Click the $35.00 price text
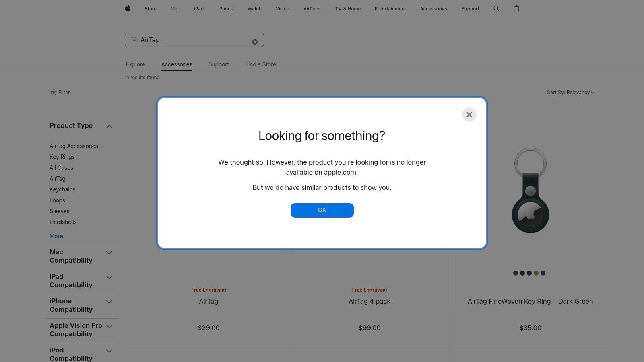Viewport: 644px width, 362px height. 530,328
